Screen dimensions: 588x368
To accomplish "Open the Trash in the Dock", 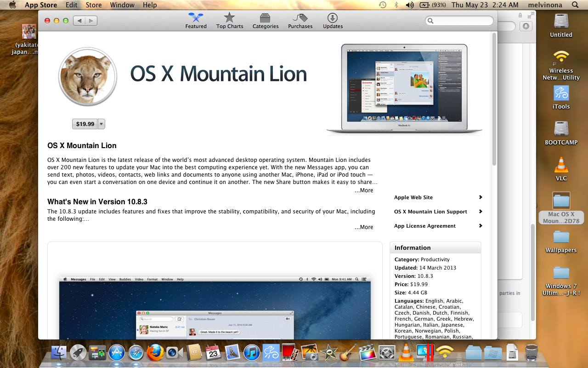I will tap(531, 353).
